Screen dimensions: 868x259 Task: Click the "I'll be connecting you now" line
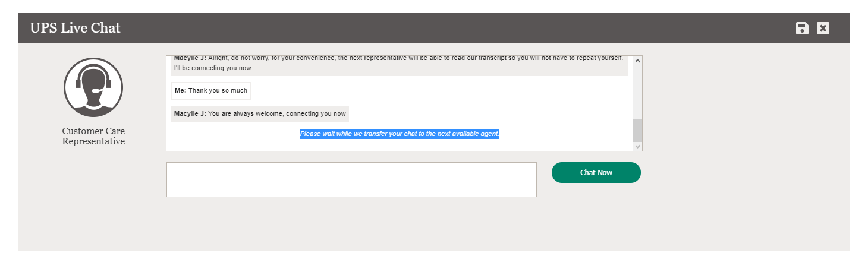click(x=213, y=68)
